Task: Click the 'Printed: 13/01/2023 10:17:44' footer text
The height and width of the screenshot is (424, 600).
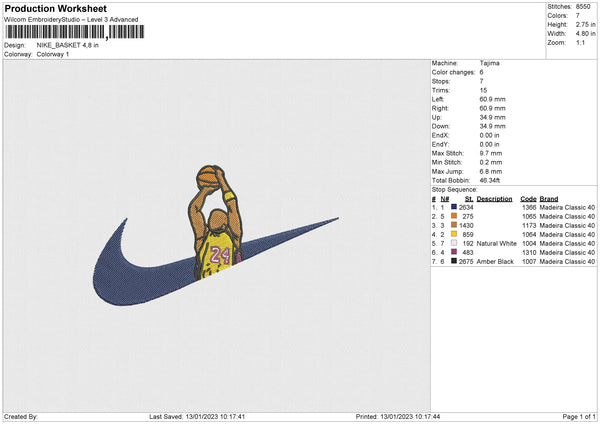Action: pyautogui.click(x=398, y=416)
